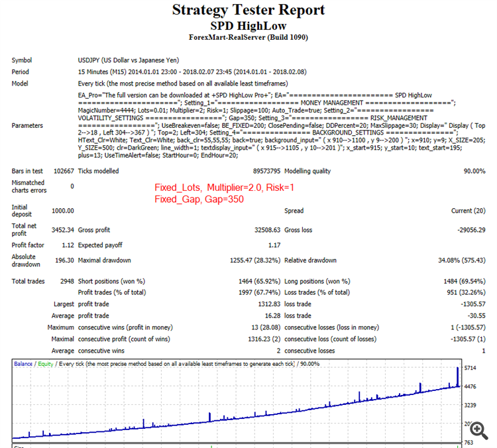
Task: Click the Period date range text
Action: pos(192,72)
